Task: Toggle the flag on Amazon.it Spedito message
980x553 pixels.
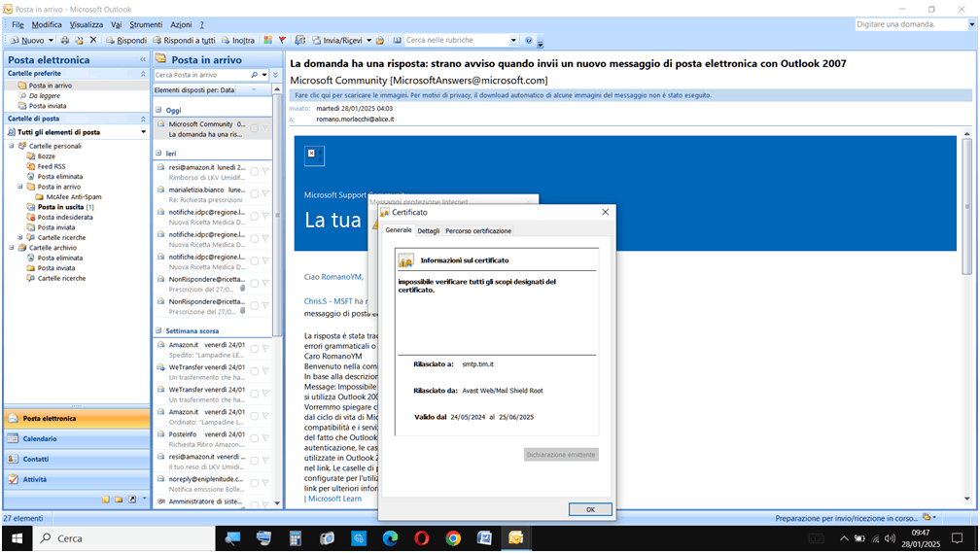Action: [x=265, y=349]
